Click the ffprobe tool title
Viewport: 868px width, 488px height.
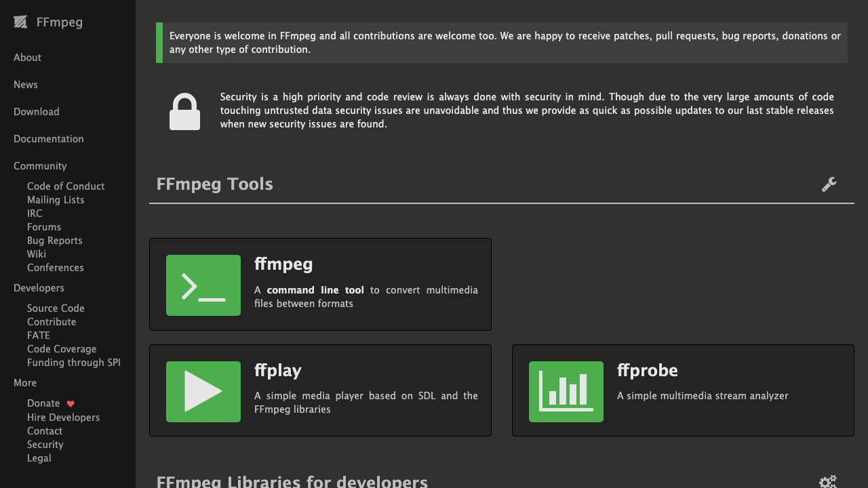(x=648, y=370)
